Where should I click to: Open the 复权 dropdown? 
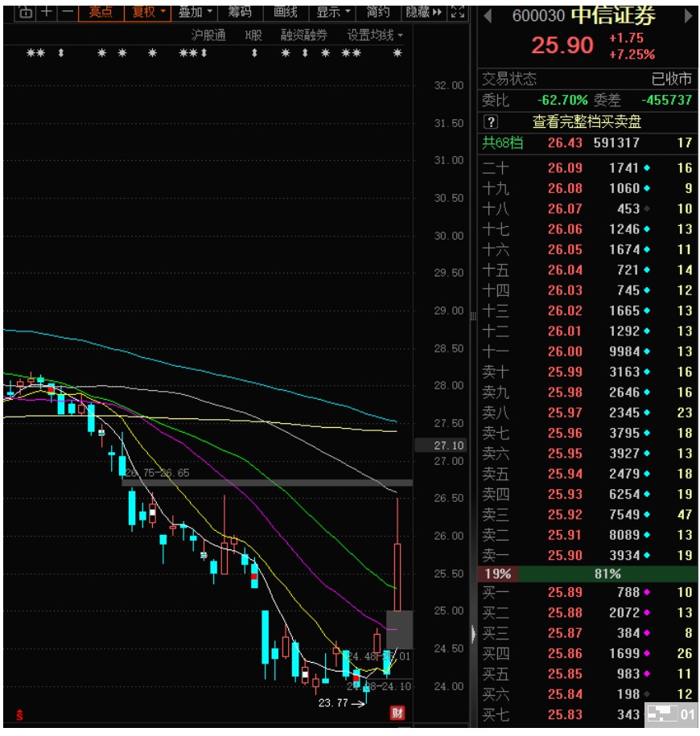[149, 12]
